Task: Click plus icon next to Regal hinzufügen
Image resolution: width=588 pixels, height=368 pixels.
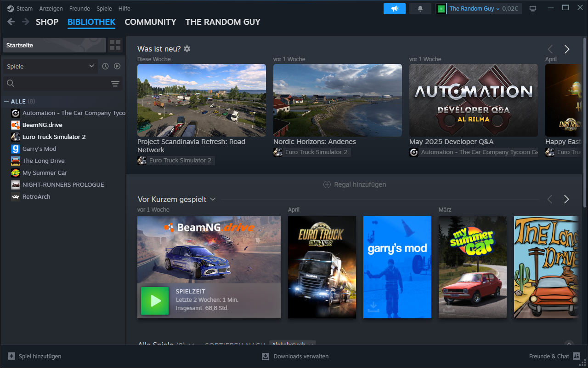Action: pos(327,184)
